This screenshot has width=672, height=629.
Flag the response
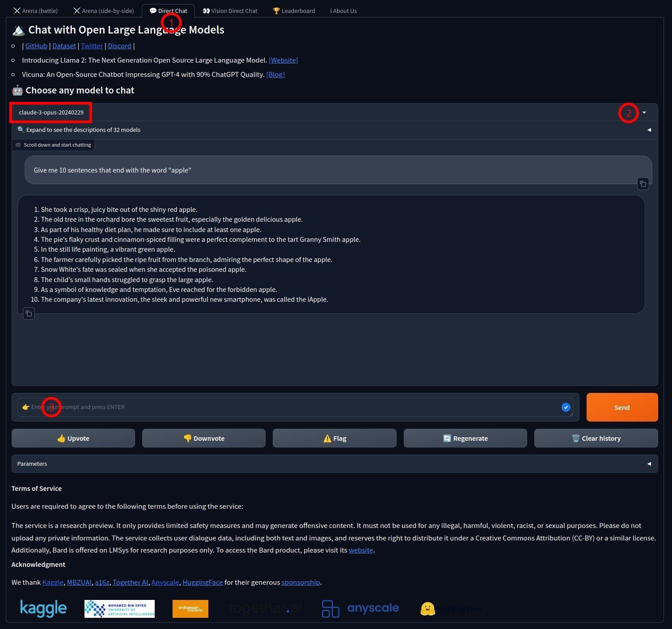point(334,439)
